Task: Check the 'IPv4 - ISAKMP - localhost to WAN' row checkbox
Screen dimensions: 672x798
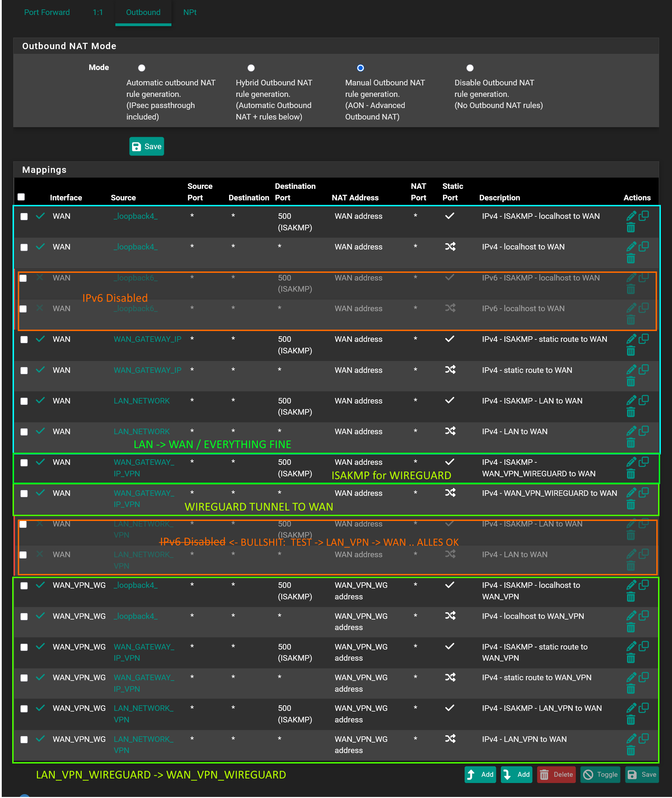Action: click(24, 216)
